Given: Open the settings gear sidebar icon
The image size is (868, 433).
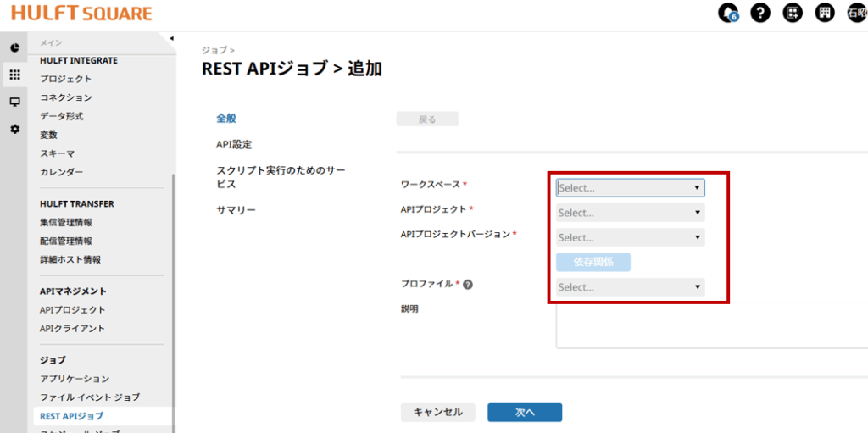Looking at the screenshot, I should (x=14, y=129).
